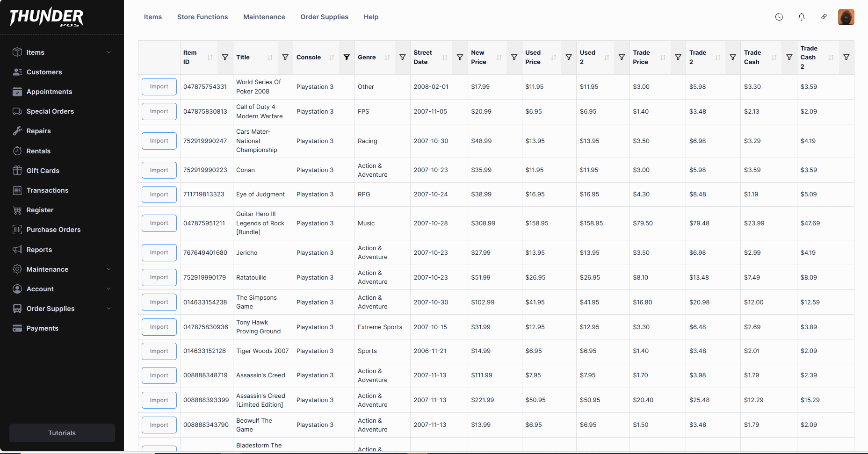Open the Help menu
The image size is (868, 454).
(x=371, y=17)
